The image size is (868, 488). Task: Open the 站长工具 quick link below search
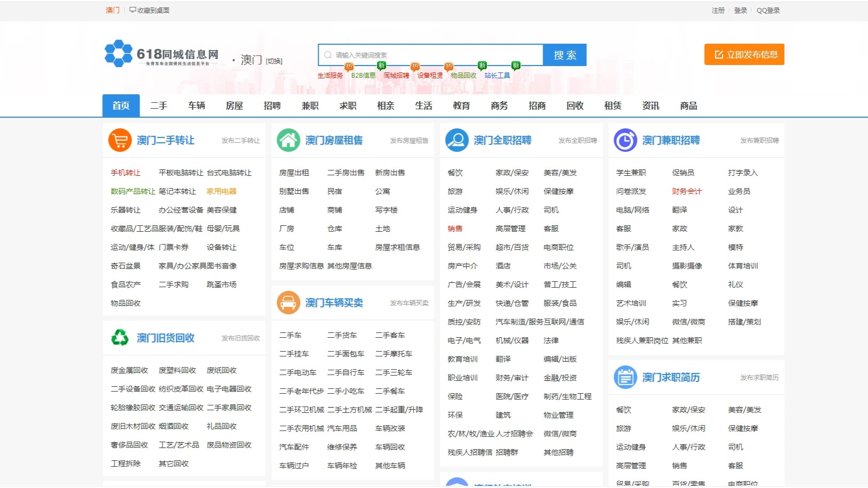tap(497, 76)
